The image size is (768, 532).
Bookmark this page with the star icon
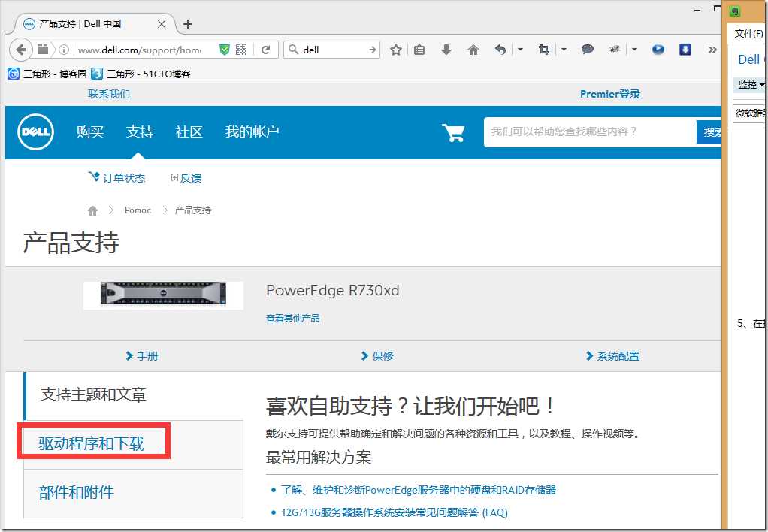pos(396,50)
